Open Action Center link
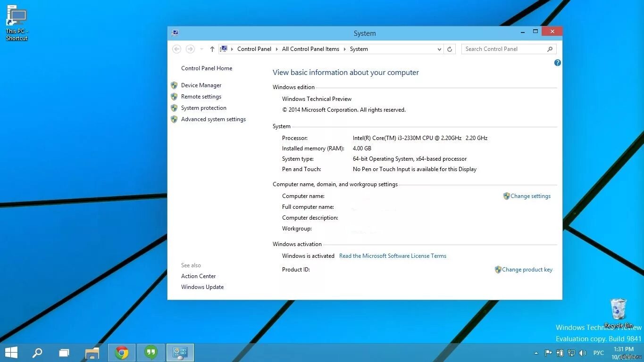This screenshot has width=644, height=362. click(x=199, y=276)
